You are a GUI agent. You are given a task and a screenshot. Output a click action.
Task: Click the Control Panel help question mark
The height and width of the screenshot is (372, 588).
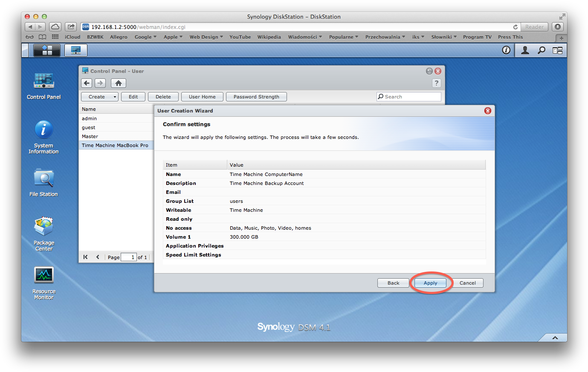click(x=436, y=83)
